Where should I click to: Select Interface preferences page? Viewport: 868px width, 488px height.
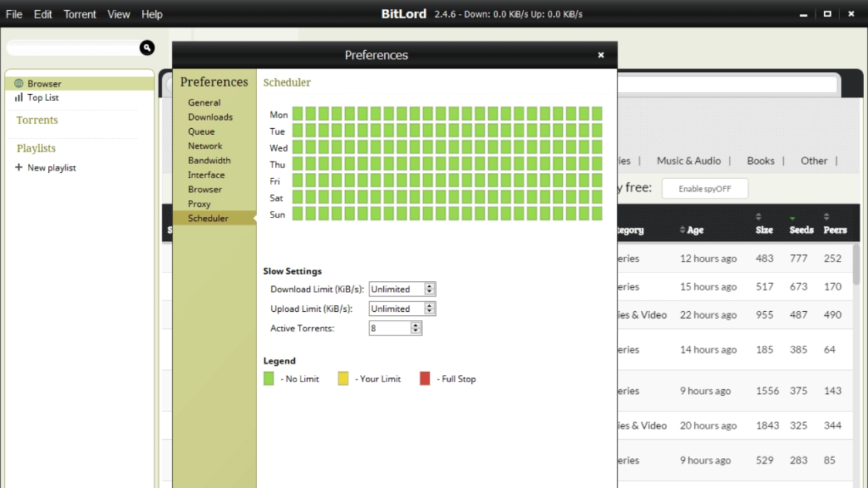pyautogui.click(x=206, y=175)
